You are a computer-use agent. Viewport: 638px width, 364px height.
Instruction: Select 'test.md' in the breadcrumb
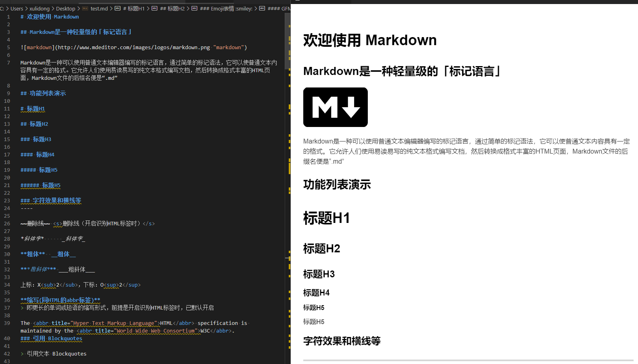click(x=99, y=8)
